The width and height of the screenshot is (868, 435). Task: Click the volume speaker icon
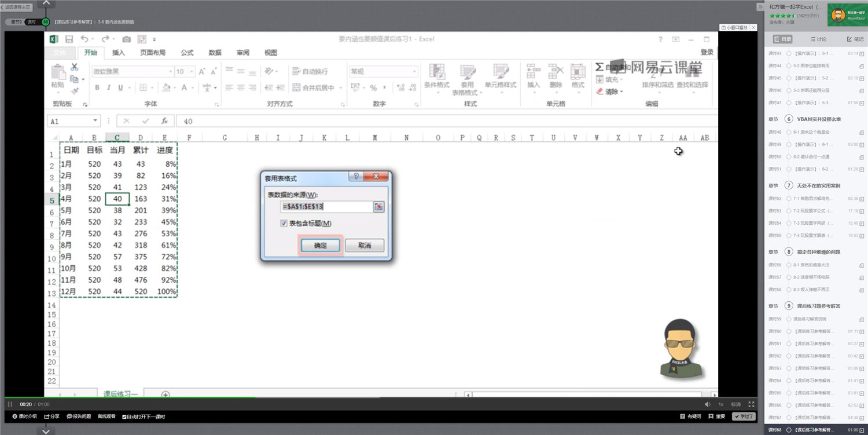pyautogui.click(x=707, y=404)
